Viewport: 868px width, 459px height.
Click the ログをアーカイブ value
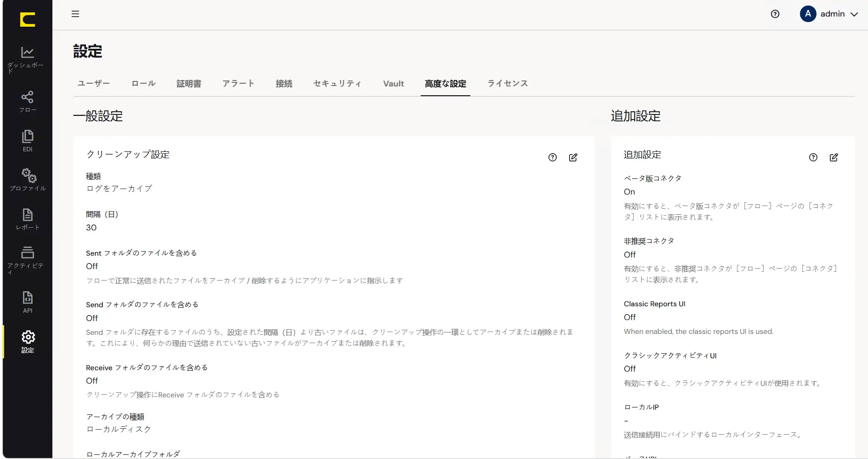coord(119,189)
